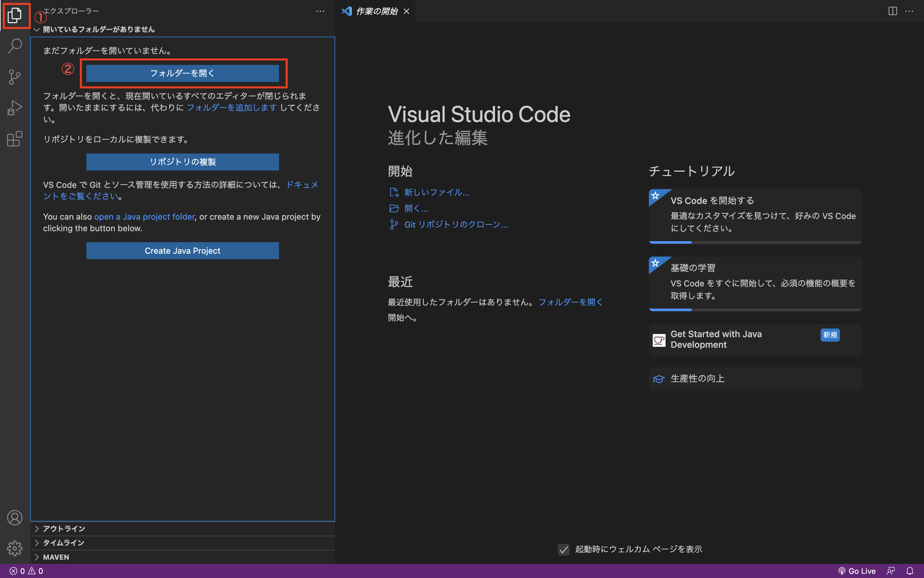The height and width of the screenshot is (578, 924).
Task: Click the フォルダーを開く button
Action: tap(182, 73)
